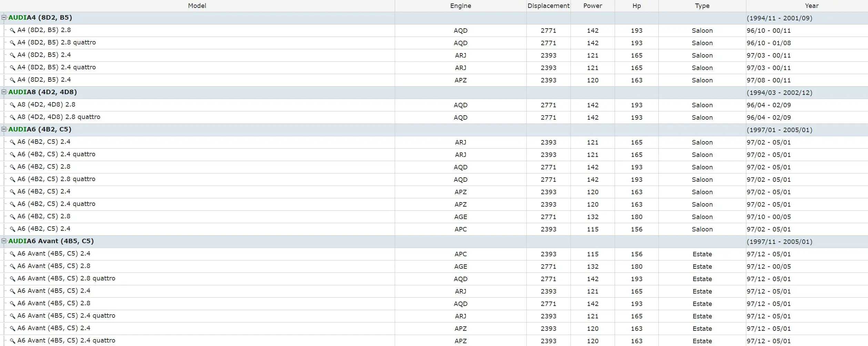
Task: Click the year range (1997/11 - 2005/01)
Action: pyautogui.click(x=779, y=242)
